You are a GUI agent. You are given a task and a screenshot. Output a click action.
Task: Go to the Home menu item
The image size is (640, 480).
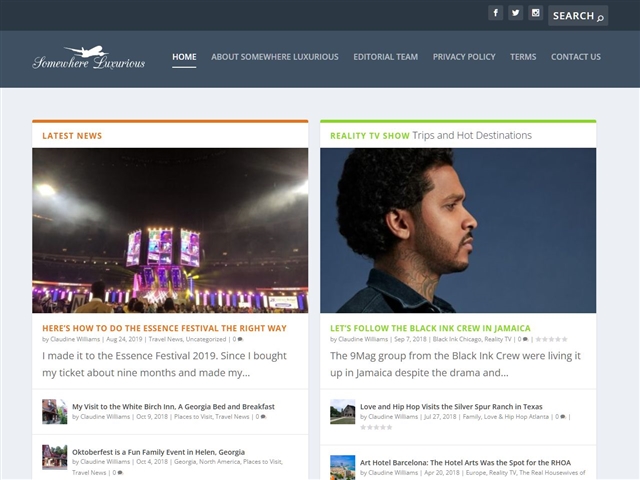pyautogui.click(x=184, y=57)
